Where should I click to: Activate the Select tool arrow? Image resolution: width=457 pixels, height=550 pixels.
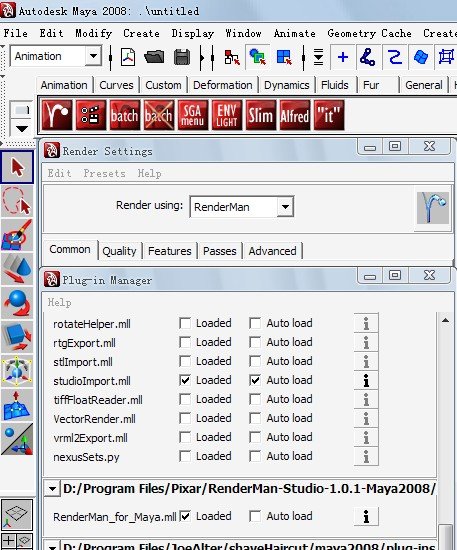tap(17, 167)
